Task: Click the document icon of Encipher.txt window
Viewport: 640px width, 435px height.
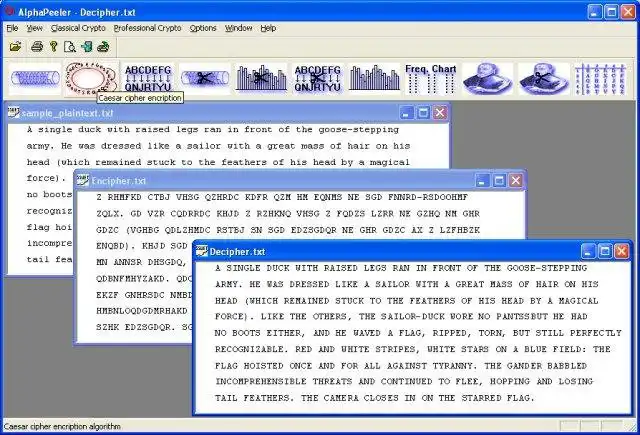Action: [x=83, y=180]
